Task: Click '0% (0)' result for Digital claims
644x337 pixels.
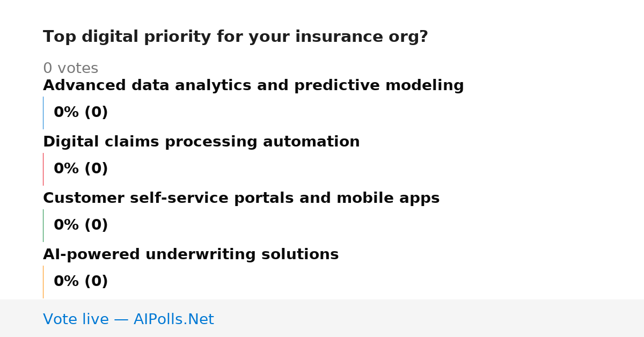Action: 80,169
